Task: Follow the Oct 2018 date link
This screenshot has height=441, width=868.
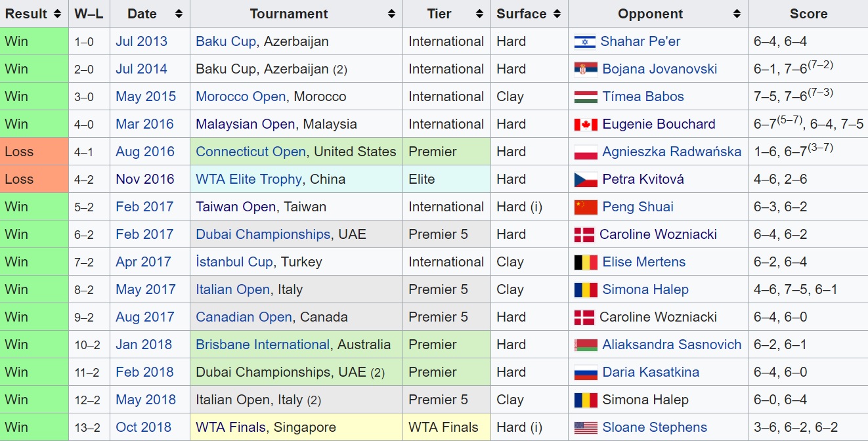Action: pos(144,427)
